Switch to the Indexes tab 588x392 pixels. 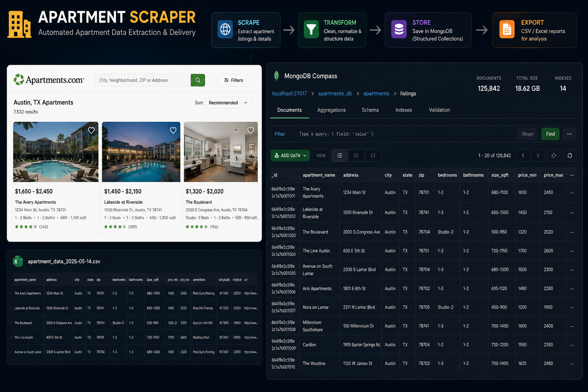(x=403, y=110)
